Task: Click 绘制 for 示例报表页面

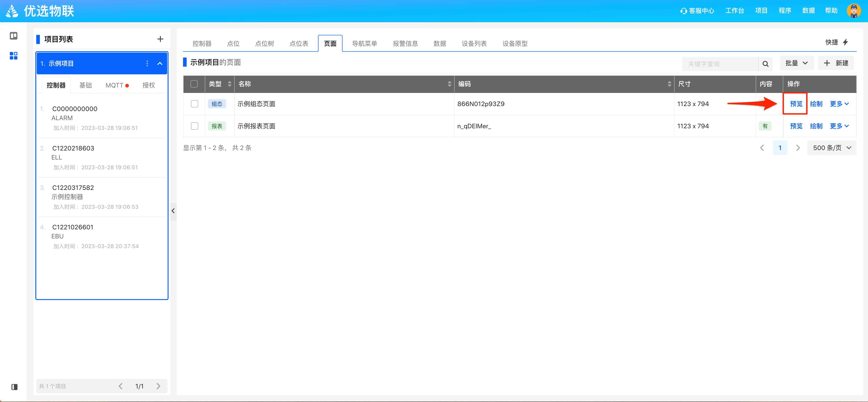Action: tap(816, 126)
